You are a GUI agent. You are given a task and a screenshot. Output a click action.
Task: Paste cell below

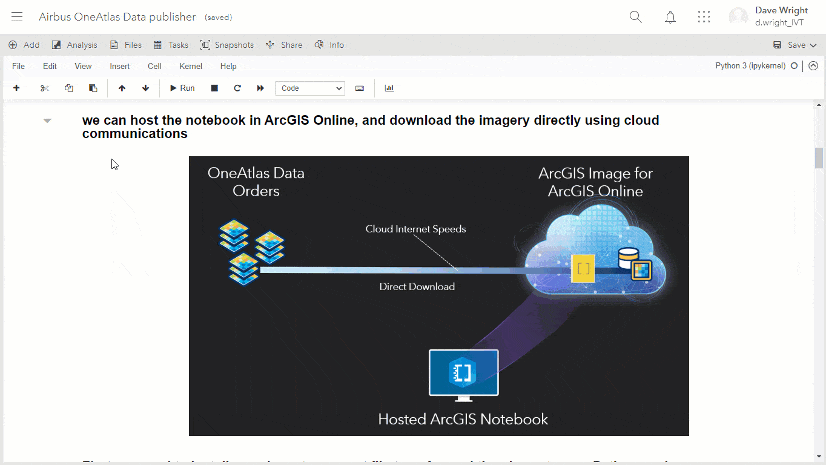(x=93, y=88)
